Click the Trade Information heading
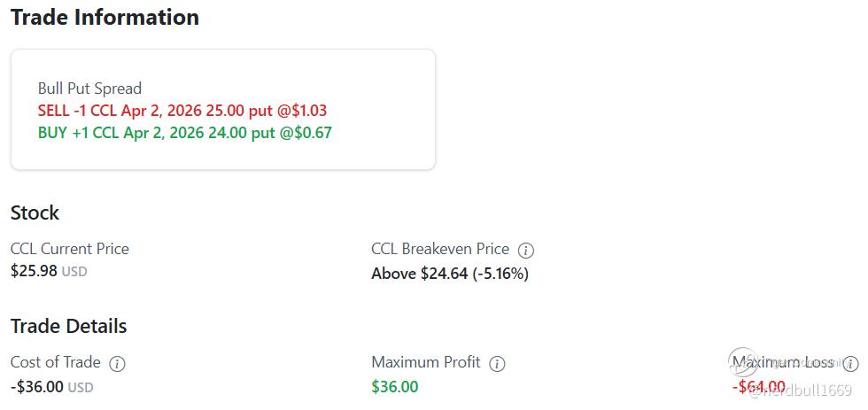The width and height of the screenshot is (868, 410). pos(105,17)
